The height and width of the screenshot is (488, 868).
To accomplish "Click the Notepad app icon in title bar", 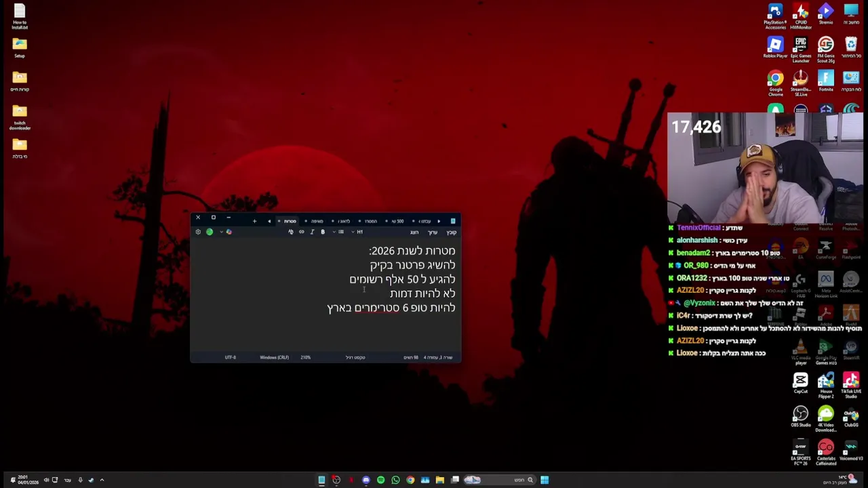I will pyautogui.click(x=453, y=221).
